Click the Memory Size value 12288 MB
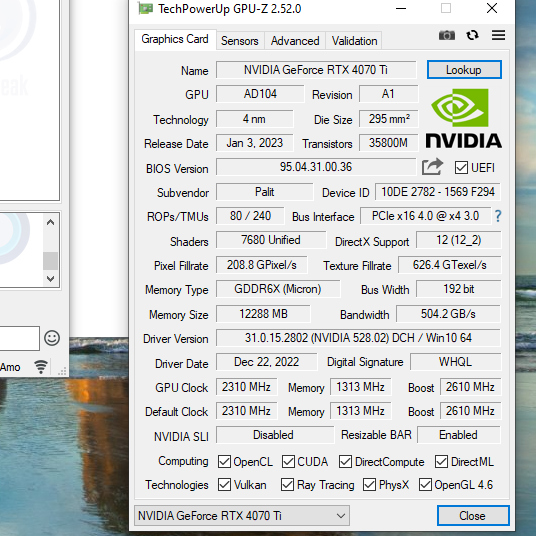The height and width of the screenshot is (536, 536). pyautogui.click(x=263, y=314)
